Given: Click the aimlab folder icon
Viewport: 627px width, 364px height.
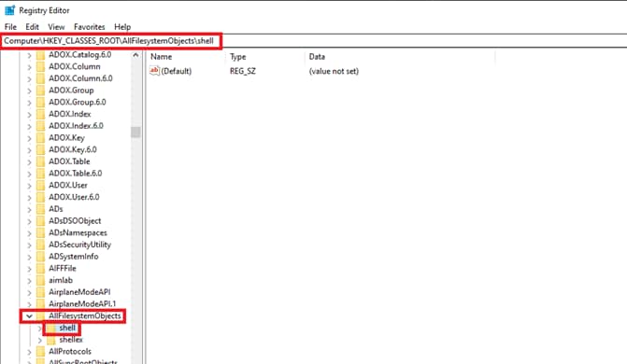Looking at the screenshot, I should pos(40,281).
